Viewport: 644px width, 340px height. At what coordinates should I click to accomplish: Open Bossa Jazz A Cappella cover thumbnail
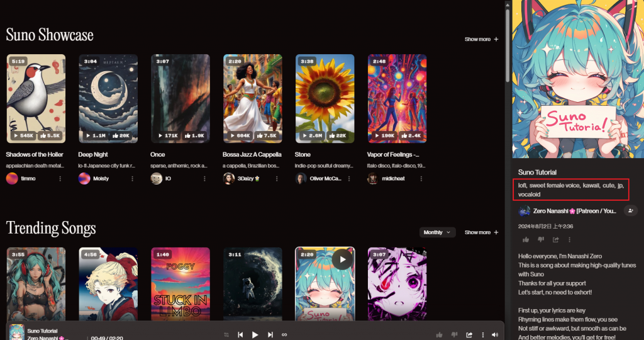253,99
